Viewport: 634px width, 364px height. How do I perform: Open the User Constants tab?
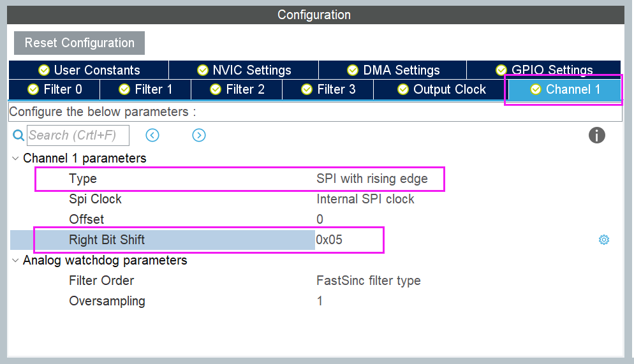coord(89,70)
